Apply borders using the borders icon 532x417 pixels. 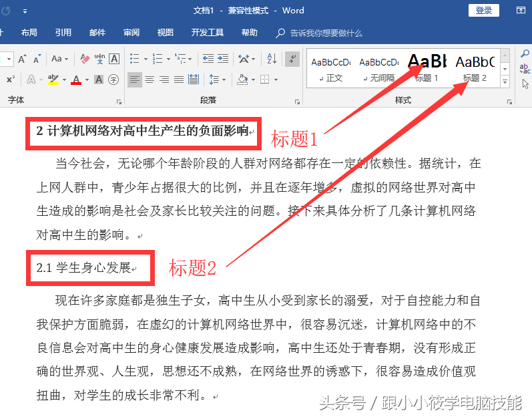pyautogui.click(x=264, y=80)
